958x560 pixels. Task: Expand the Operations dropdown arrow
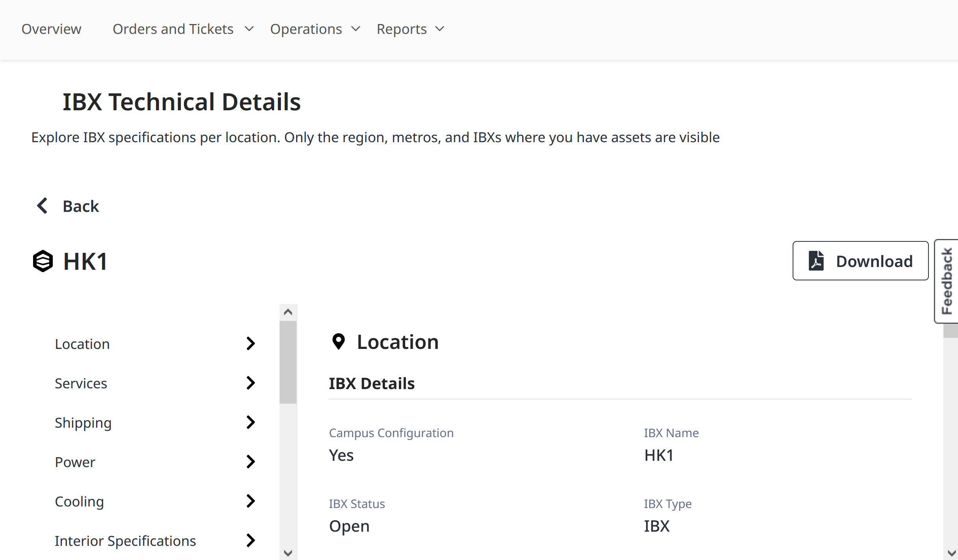356,29
